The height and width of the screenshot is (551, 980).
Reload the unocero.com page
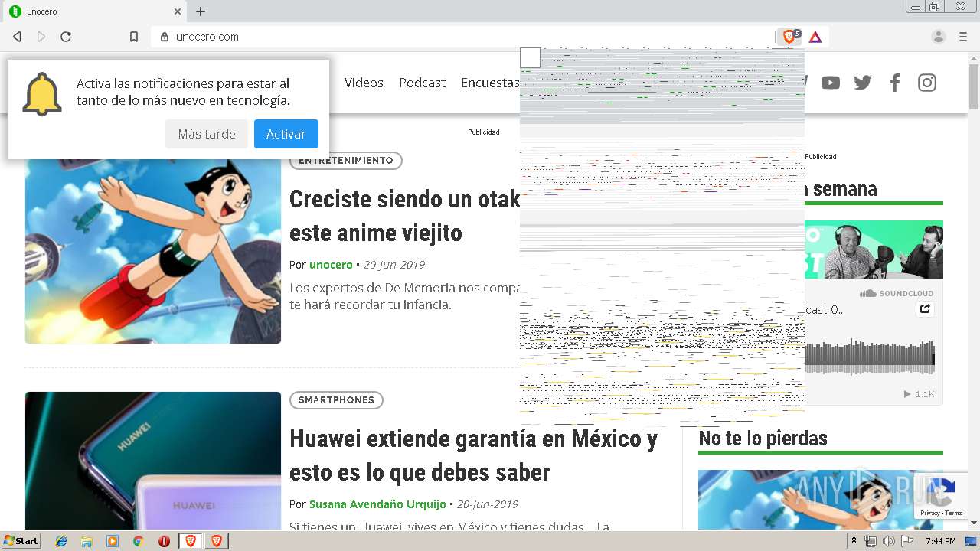(66, 37)
